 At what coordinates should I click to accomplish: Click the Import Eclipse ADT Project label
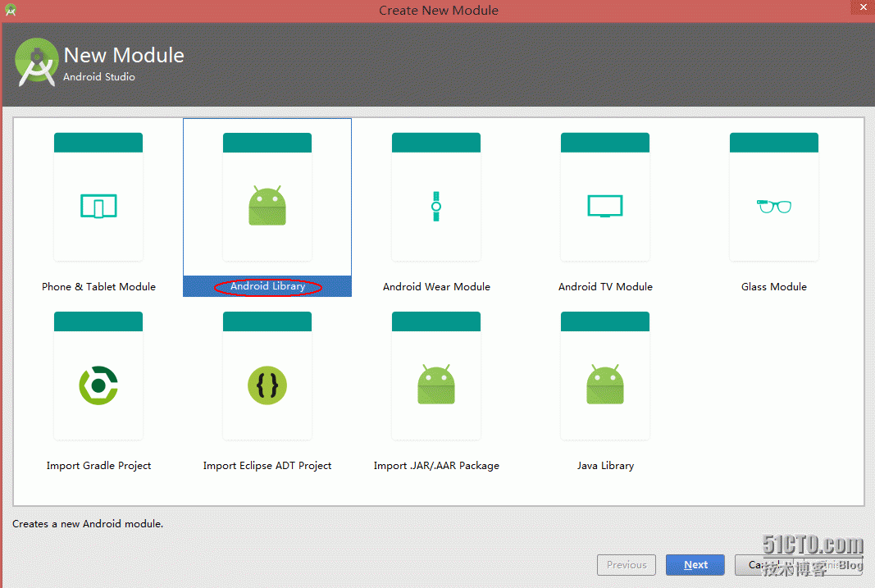(x=267, y=466)
